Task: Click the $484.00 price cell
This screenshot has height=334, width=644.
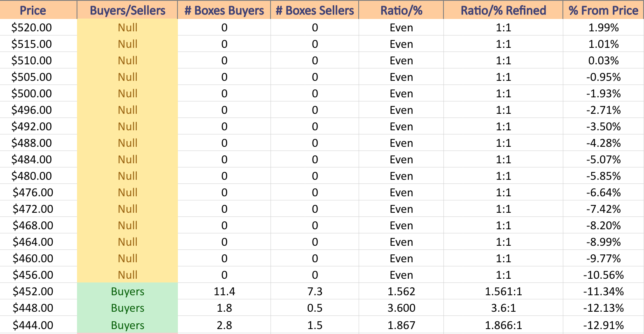Action: [39, 160]
